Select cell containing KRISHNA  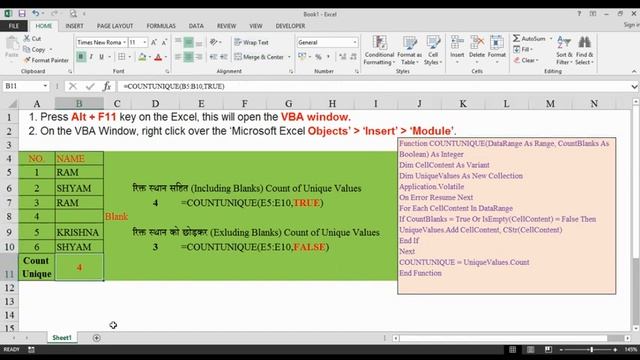point(79,232)
